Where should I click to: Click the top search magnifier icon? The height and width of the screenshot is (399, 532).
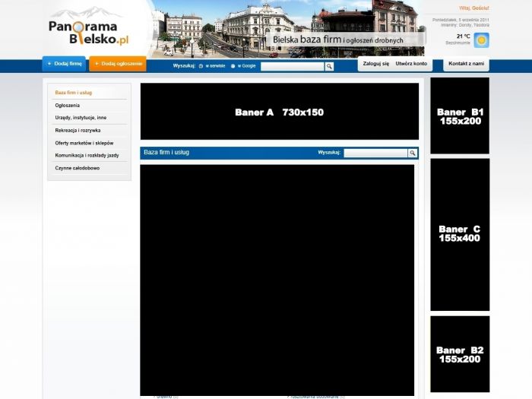pos(330,66)
